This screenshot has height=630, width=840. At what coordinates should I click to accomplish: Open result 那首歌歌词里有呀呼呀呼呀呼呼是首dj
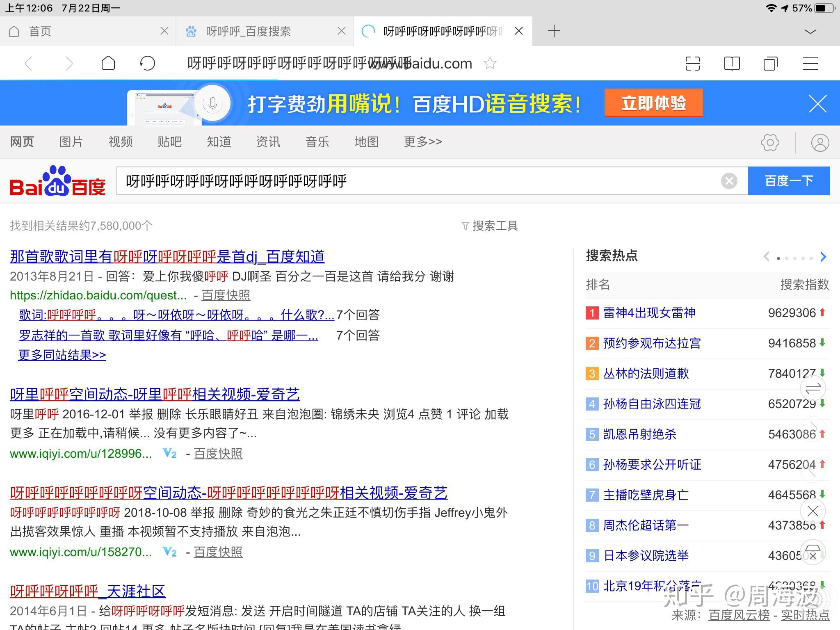pyautogui.click(x=167, y=257)
